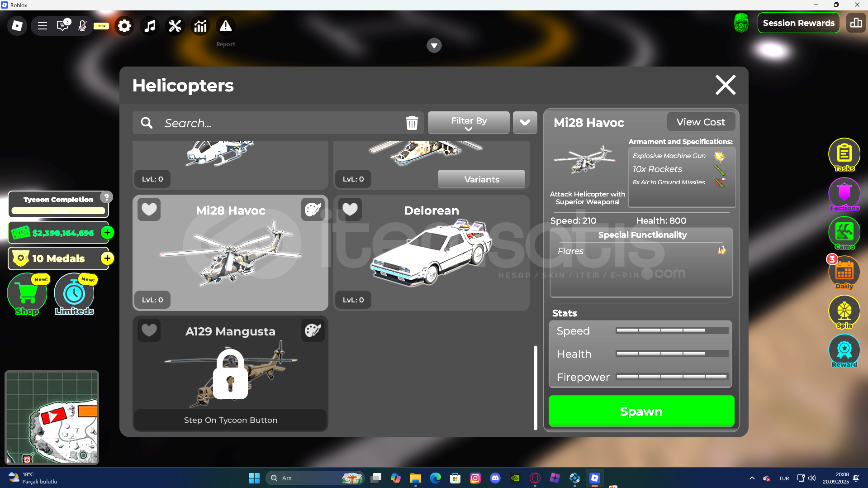Open the settings gear icon
The width and height of the screenshot is (868, 488).
[124, 26]
